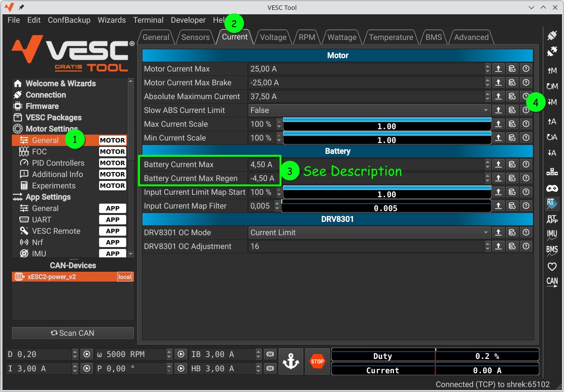Click the anchor full-brake button
This screenshot has width=564, height=392.
point(291,361)
